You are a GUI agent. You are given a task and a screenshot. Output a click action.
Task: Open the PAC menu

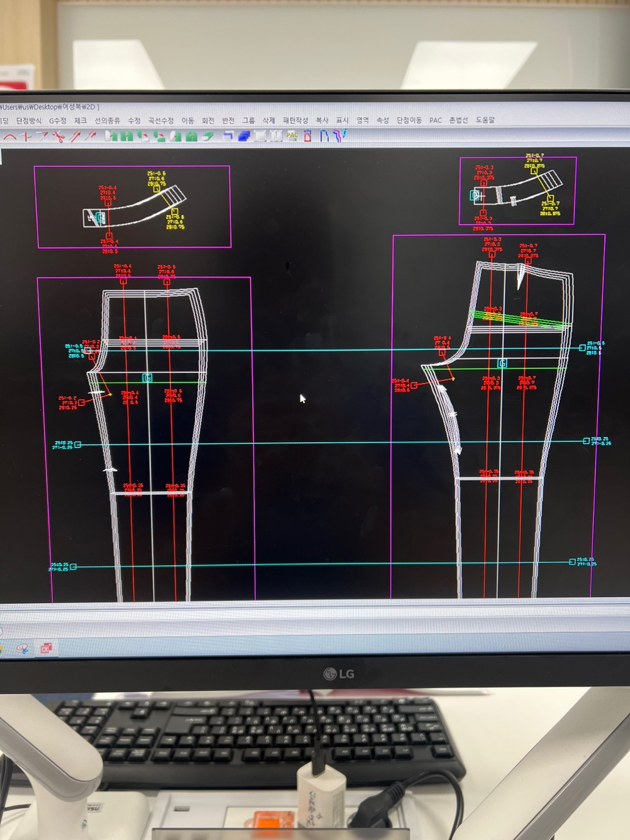[x=435, y=120]
